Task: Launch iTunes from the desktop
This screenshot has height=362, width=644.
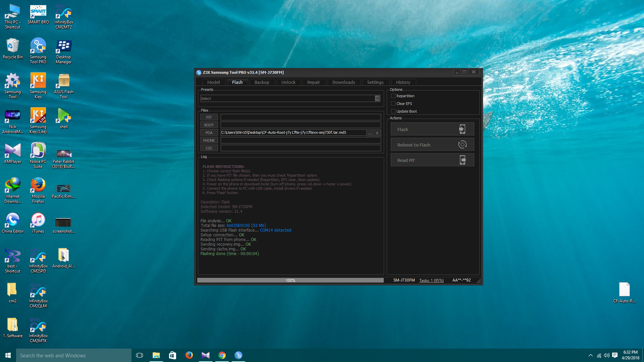Action: (38, 223)
